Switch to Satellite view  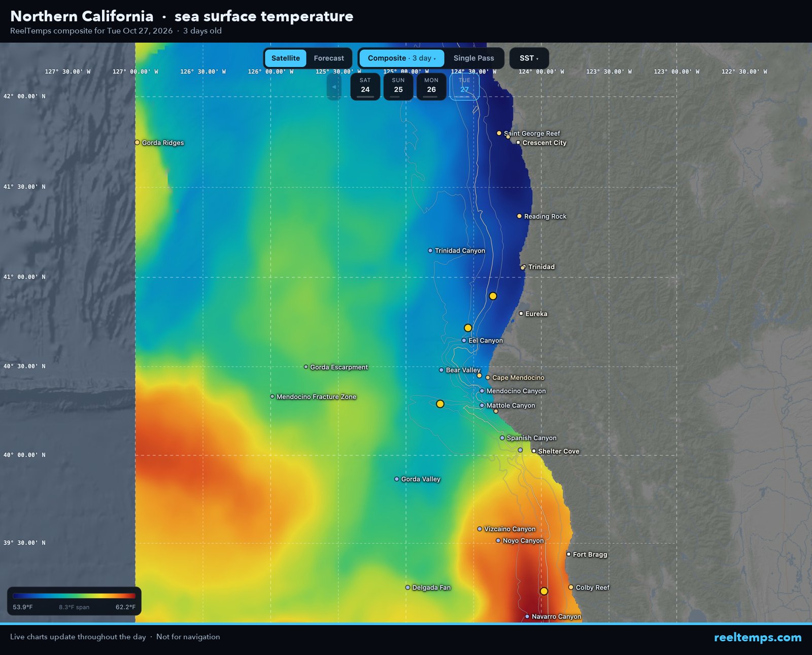pos(286,58)
